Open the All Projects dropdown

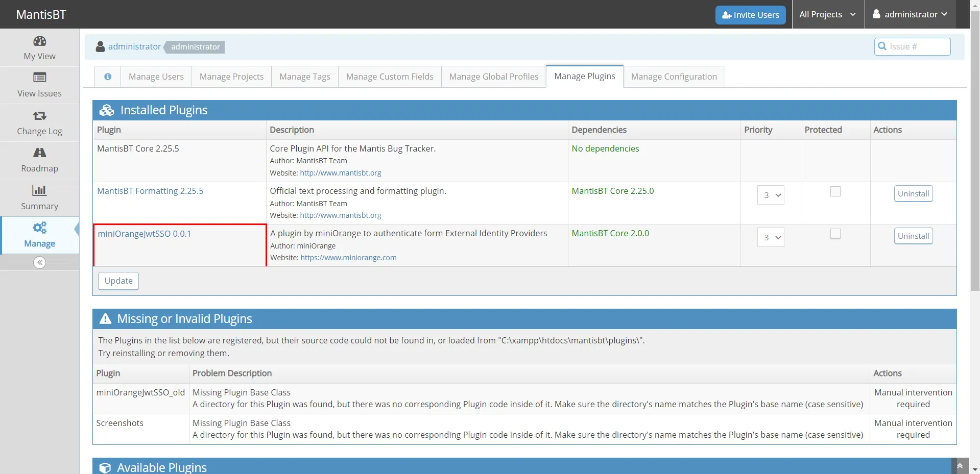click(x=827, y=14)
